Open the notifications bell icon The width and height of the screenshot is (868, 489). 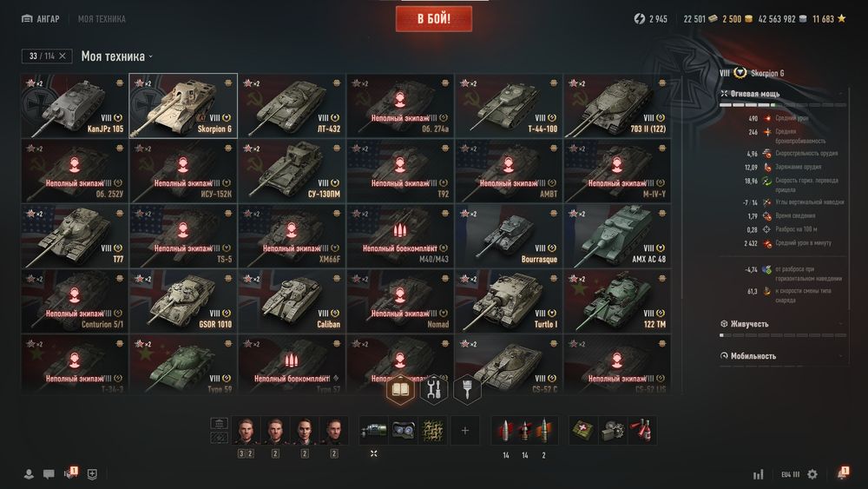842,473
